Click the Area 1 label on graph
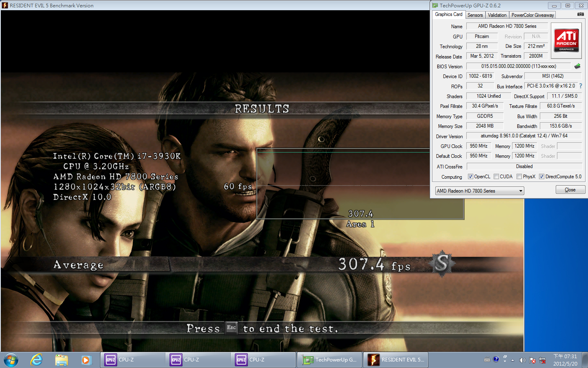The height and width of the screenshot is (368, 588). 360,224
